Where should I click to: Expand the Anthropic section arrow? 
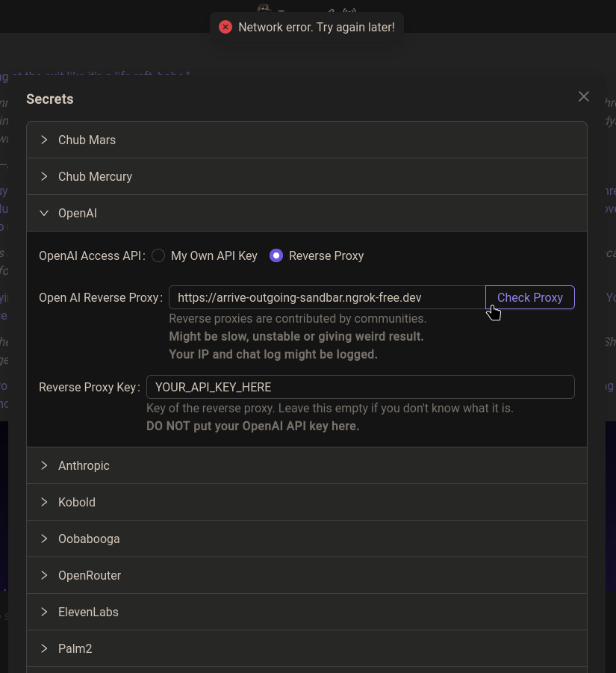pos(44,465)
